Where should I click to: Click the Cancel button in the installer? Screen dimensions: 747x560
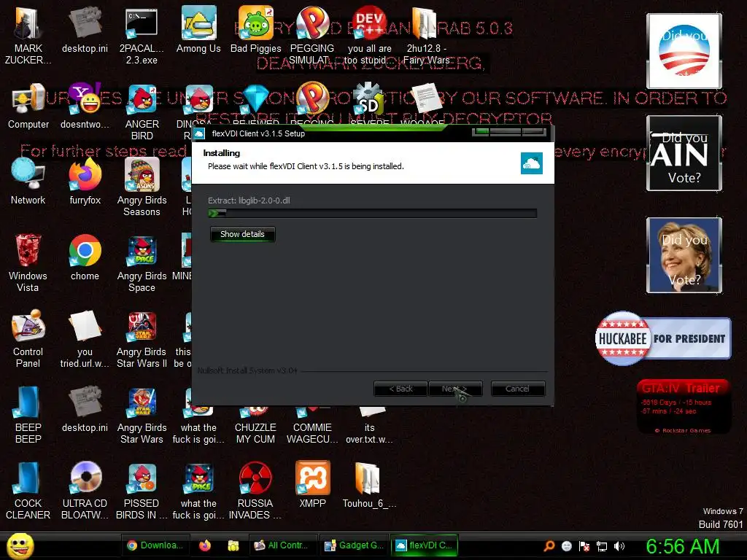[x=518, y=389]
